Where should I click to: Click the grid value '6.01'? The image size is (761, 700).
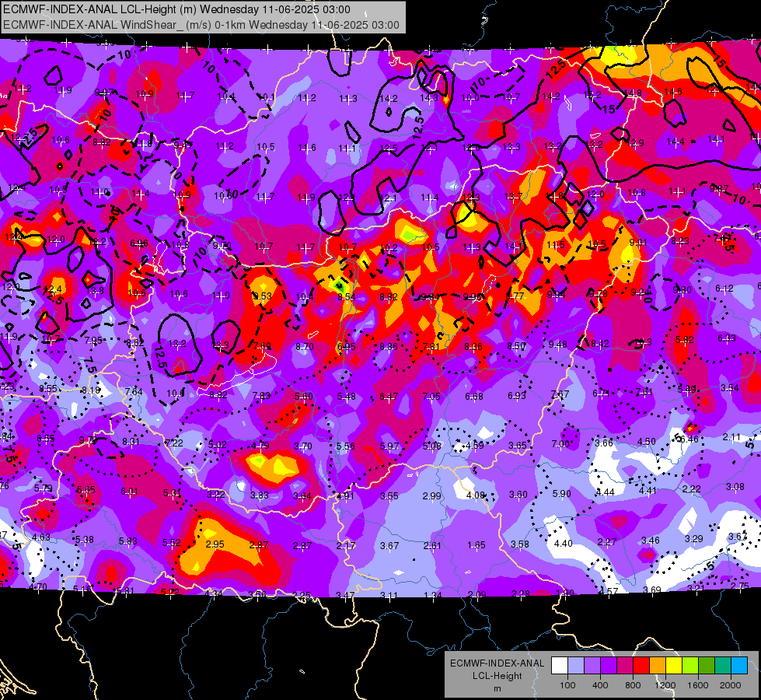pyautogui.click(x=129, y=492)
